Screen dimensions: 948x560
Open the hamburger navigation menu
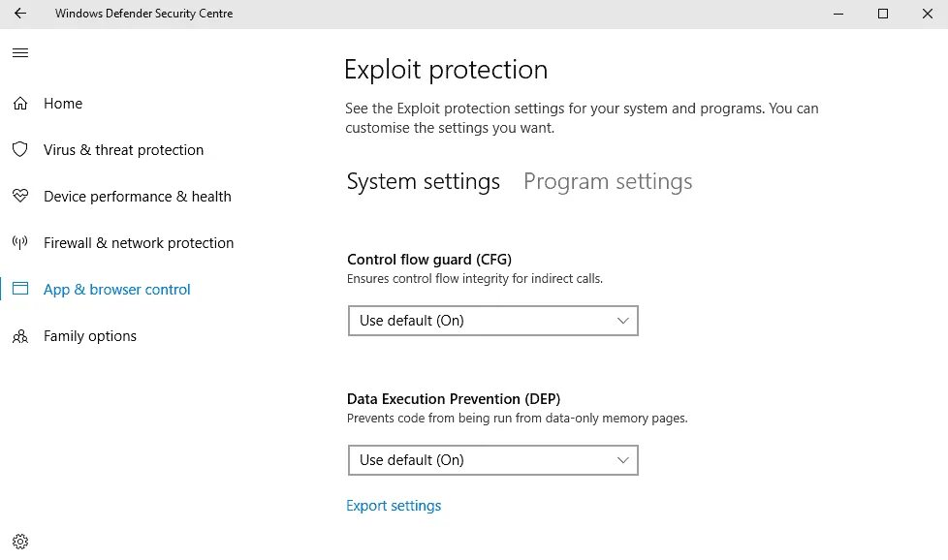[x=20, y=52]
